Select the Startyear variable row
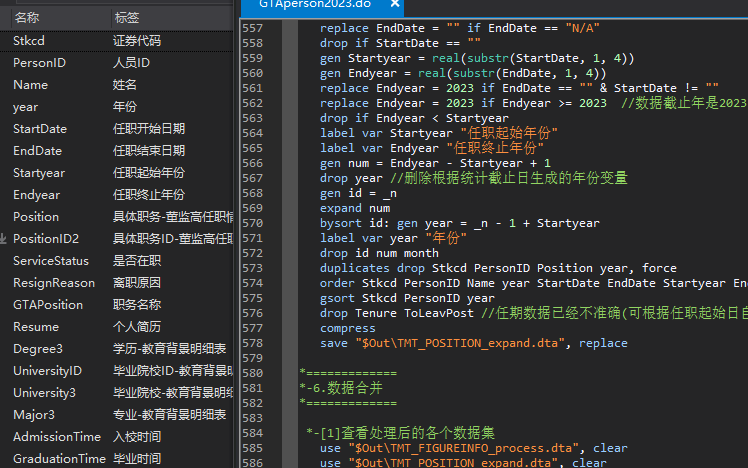Screen dimensions: 748x468 [116, 173]
